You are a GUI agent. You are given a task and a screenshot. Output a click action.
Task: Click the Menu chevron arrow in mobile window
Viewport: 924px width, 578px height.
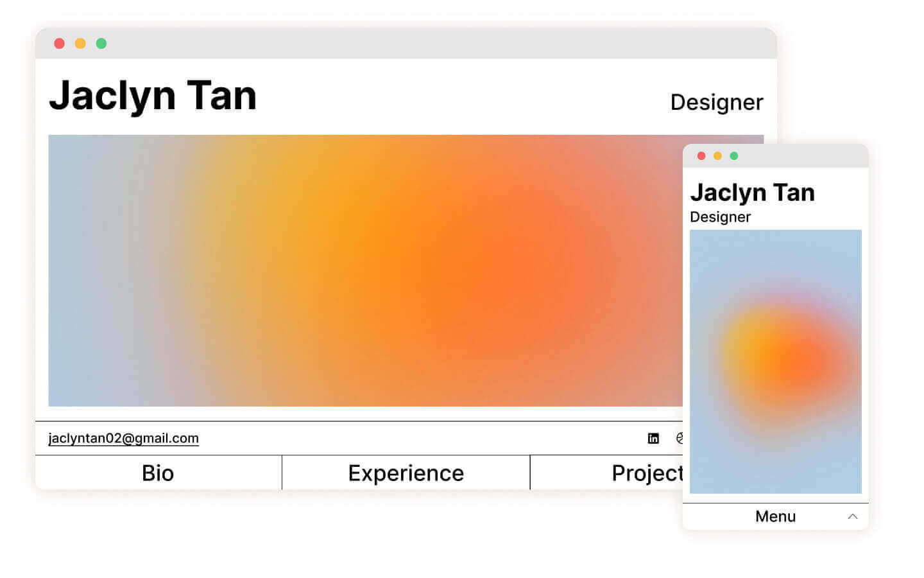tap(853, 516)
